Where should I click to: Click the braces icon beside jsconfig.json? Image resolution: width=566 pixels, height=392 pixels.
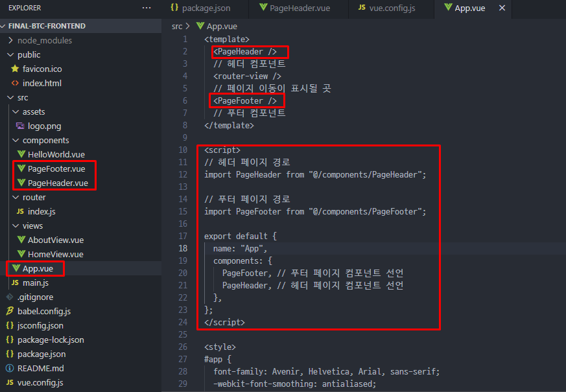coord(10,325)
